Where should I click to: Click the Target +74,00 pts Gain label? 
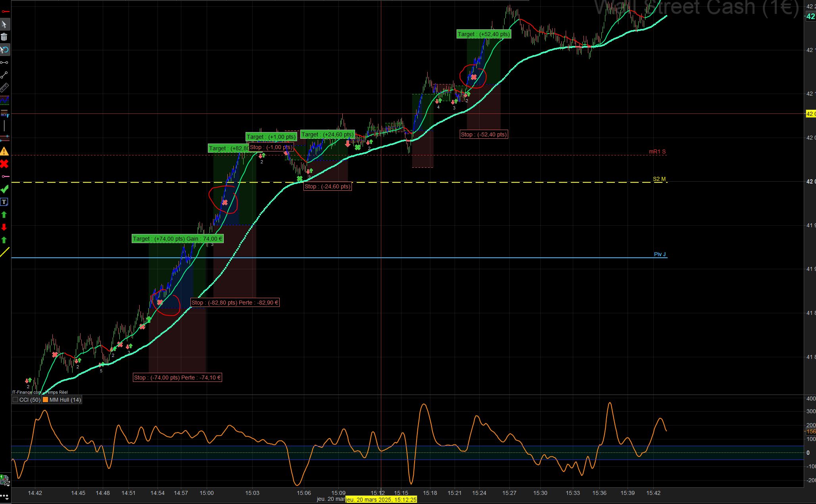[177, 239]
